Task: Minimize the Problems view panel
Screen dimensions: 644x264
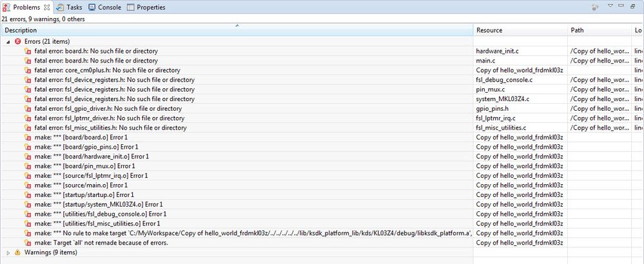Action: [621, 6]
